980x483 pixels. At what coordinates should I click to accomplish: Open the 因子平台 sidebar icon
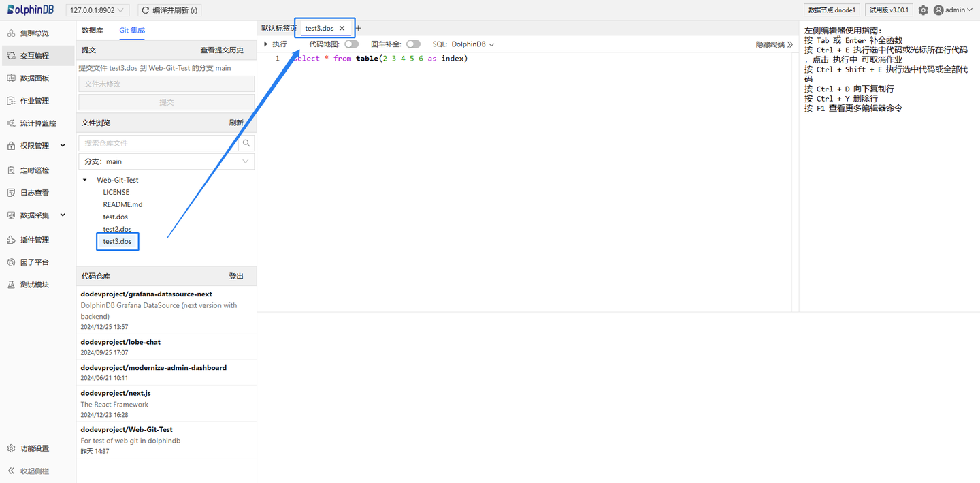[11, 262]
